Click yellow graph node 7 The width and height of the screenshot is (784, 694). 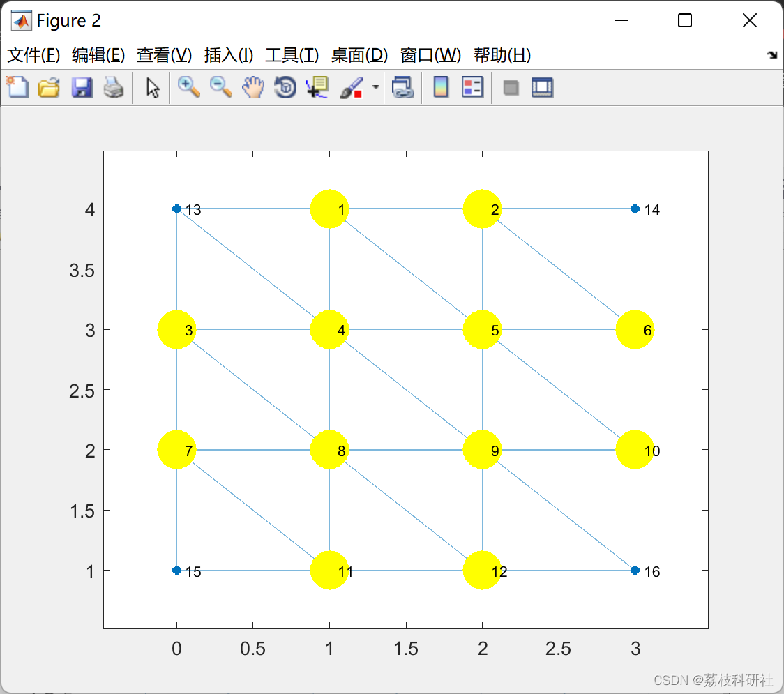click(x=176, y=450)
